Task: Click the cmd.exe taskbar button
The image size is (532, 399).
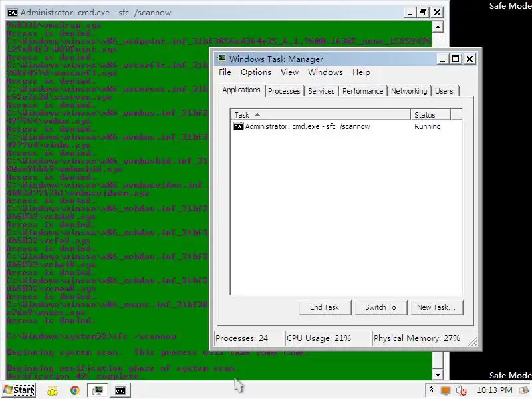Action: (120, 390)
